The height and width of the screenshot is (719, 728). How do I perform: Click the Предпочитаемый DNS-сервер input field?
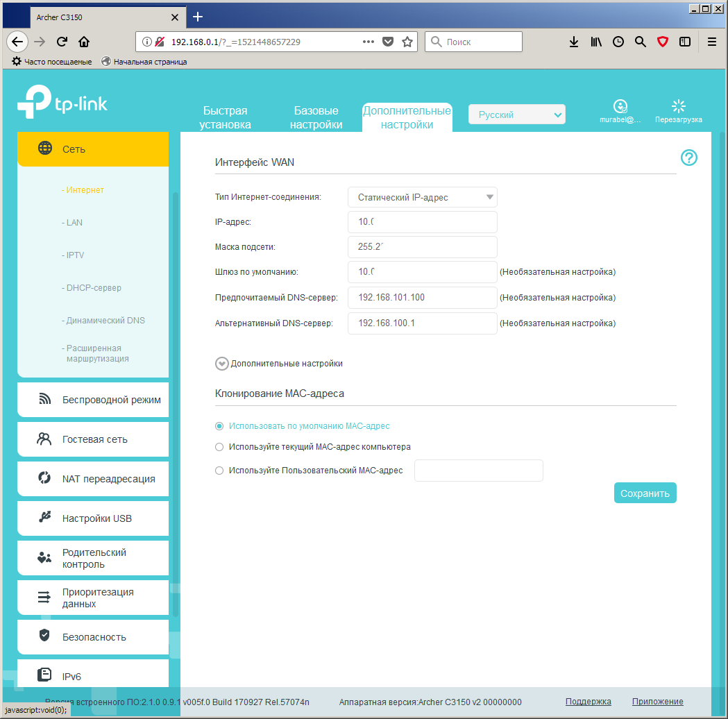[x=422, y=298]
